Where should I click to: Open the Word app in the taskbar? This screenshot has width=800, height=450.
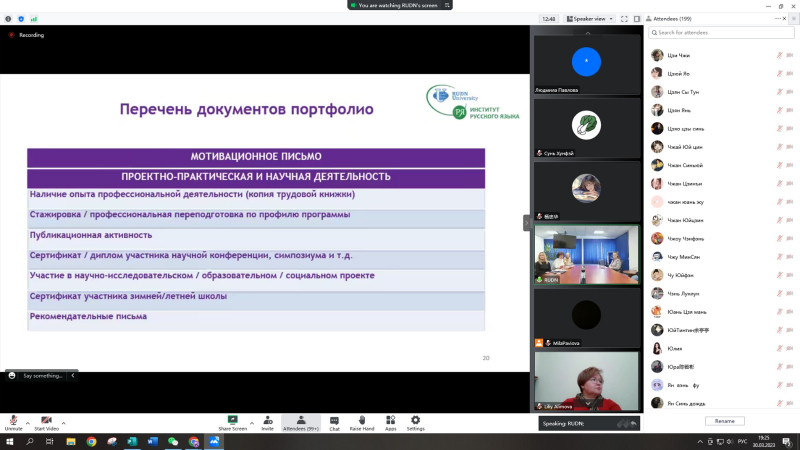(153, 441)
